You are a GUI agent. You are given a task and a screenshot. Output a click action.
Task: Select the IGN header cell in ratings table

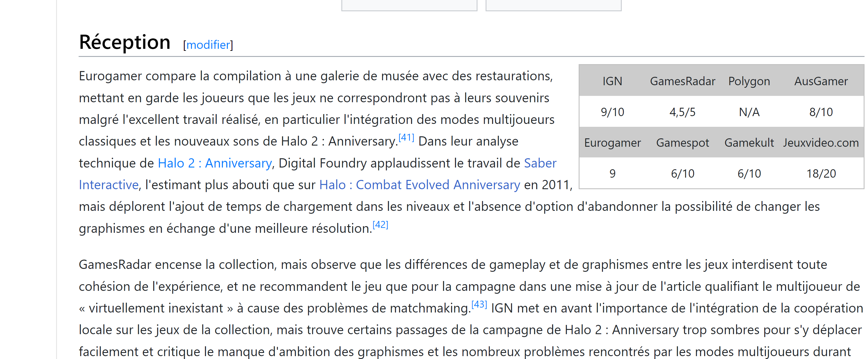click(x=612, y=81)
